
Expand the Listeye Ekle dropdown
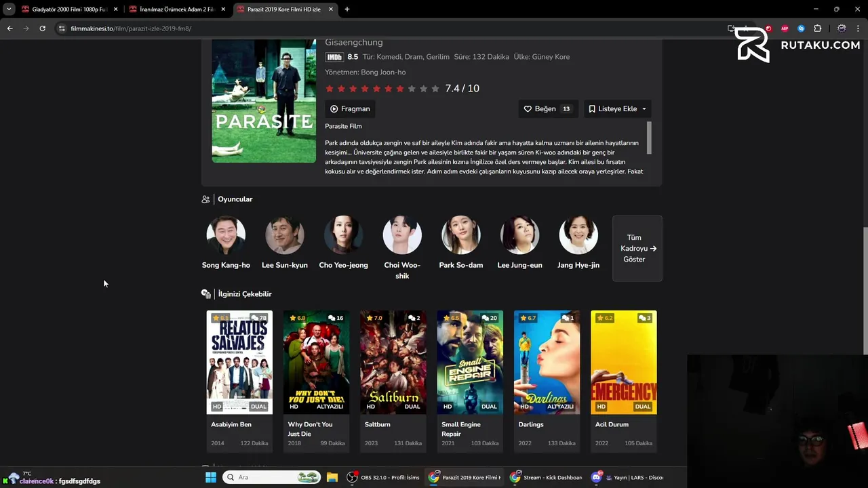618,108
